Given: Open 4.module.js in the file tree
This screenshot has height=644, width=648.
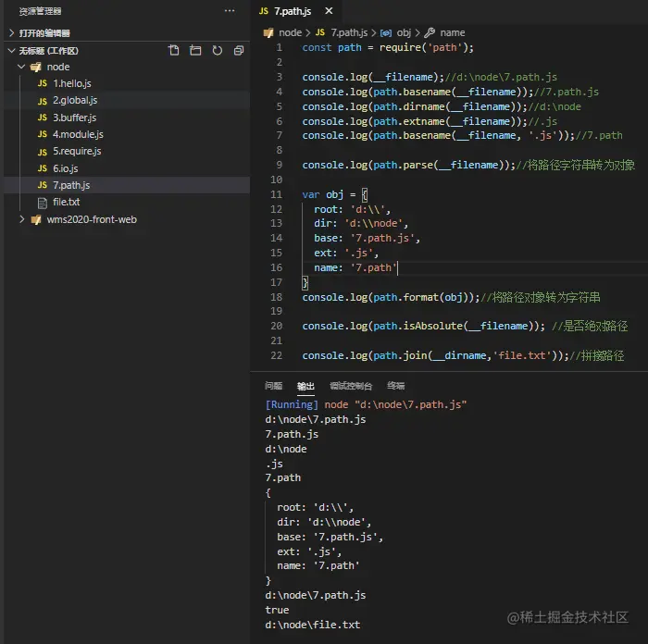Looking at the screenshot, I should pos(127,134).
